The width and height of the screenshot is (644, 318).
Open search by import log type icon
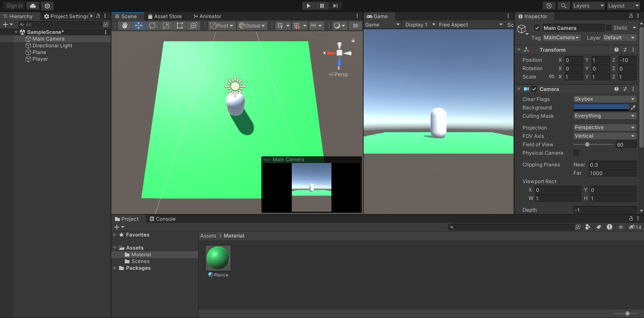click(610, 227)
